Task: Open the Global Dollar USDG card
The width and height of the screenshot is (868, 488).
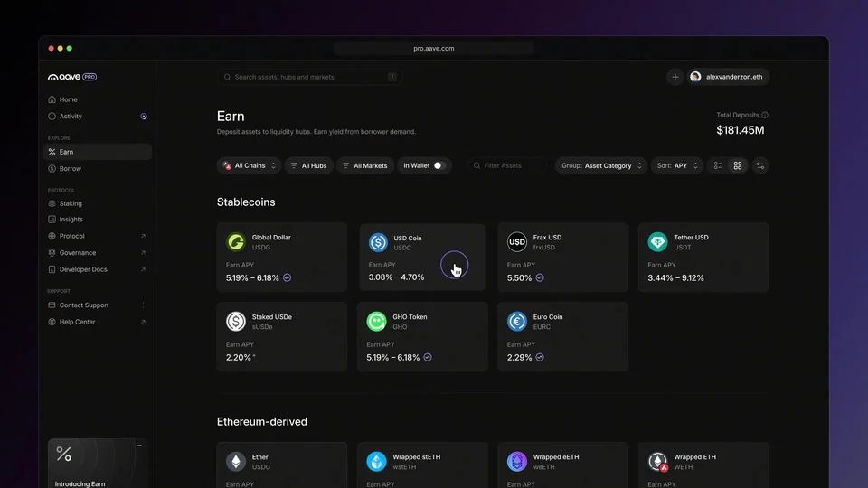Action: (x=282, y=258)
